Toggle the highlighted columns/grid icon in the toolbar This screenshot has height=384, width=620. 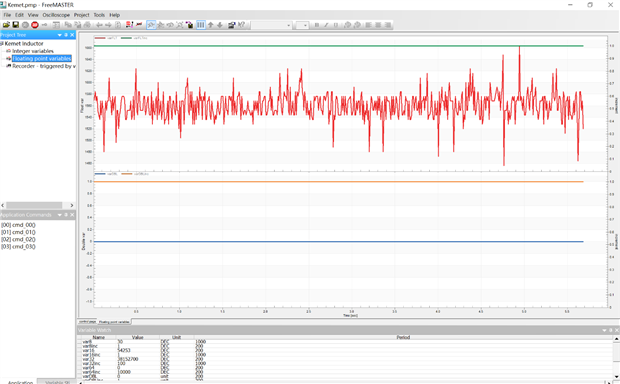pyautogui.click(x=201, y=25)
